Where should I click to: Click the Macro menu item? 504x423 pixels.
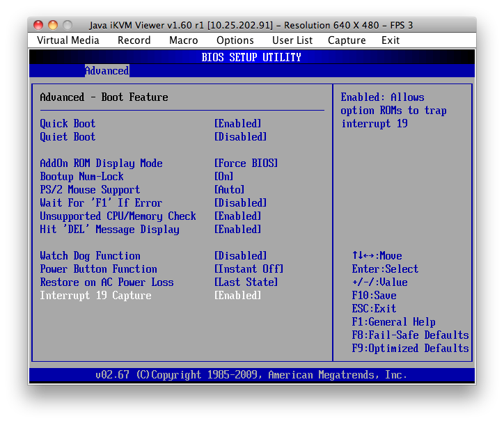(184, 40)
